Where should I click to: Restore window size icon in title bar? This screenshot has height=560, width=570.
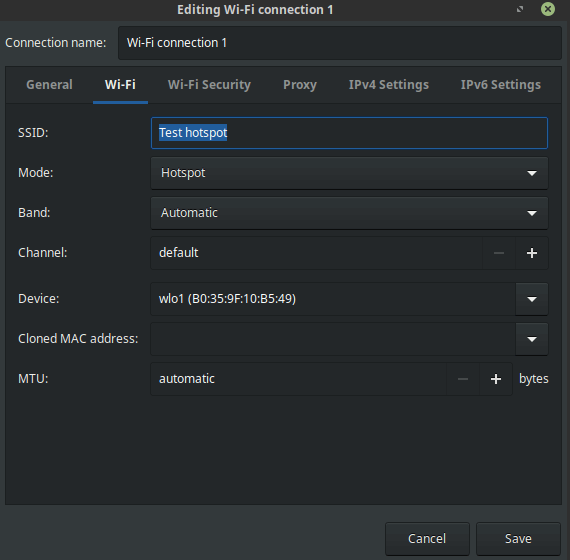click(x=520, y=9)
